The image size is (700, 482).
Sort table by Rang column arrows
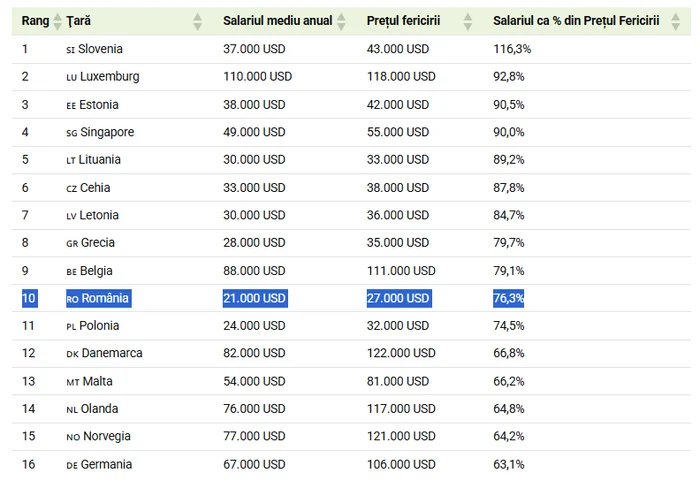[57, 21]
